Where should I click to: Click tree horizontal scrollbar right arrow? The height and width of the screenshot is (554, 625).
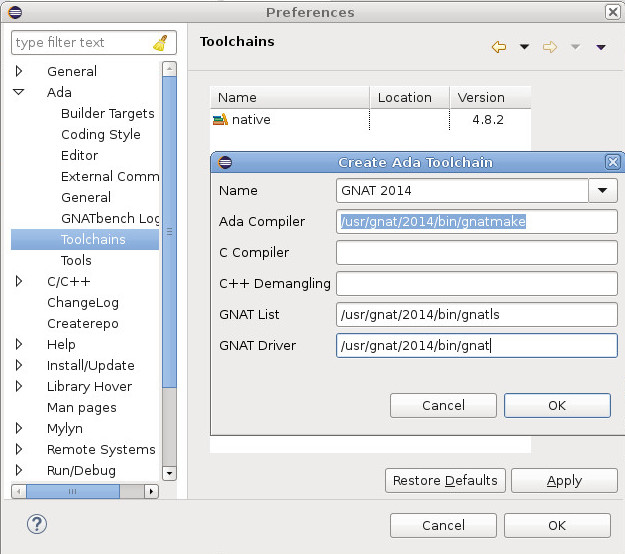(151, 491)
